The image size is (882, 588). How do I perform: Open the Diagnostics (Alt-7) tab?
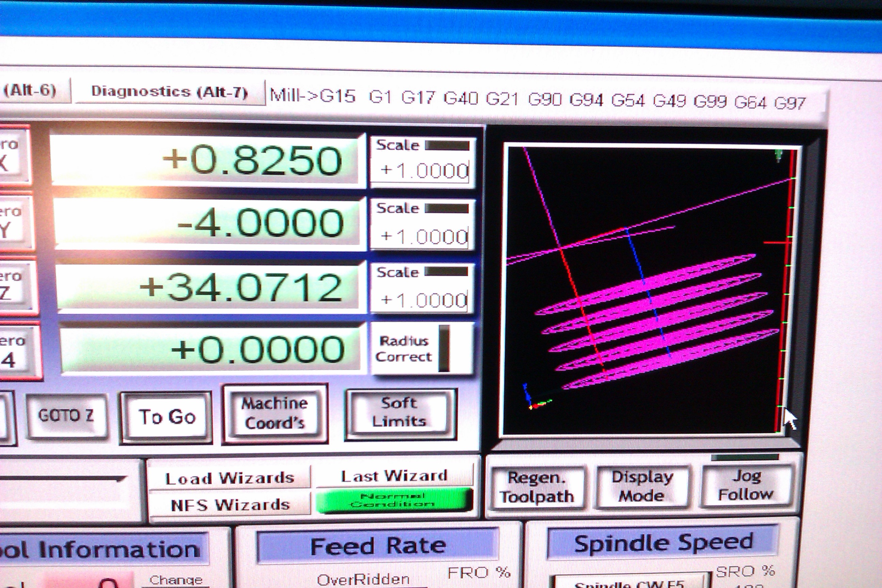(169, 92)
